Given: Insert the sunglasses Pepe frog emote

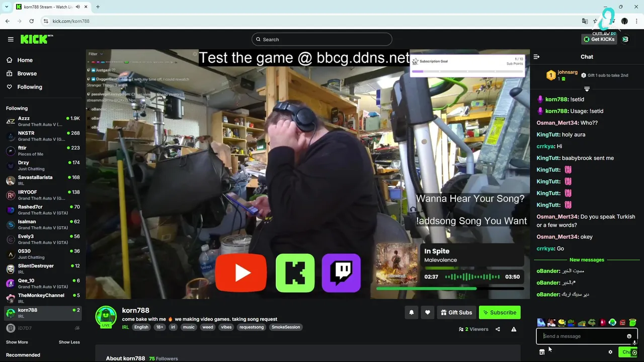Looking at the screenshot, I should pos(592,322).
